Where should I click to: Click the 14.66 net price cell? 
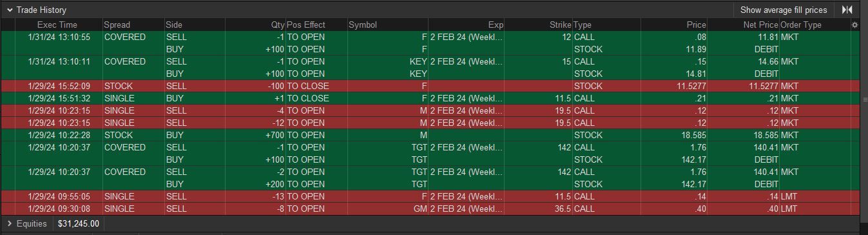pos(744,62)
